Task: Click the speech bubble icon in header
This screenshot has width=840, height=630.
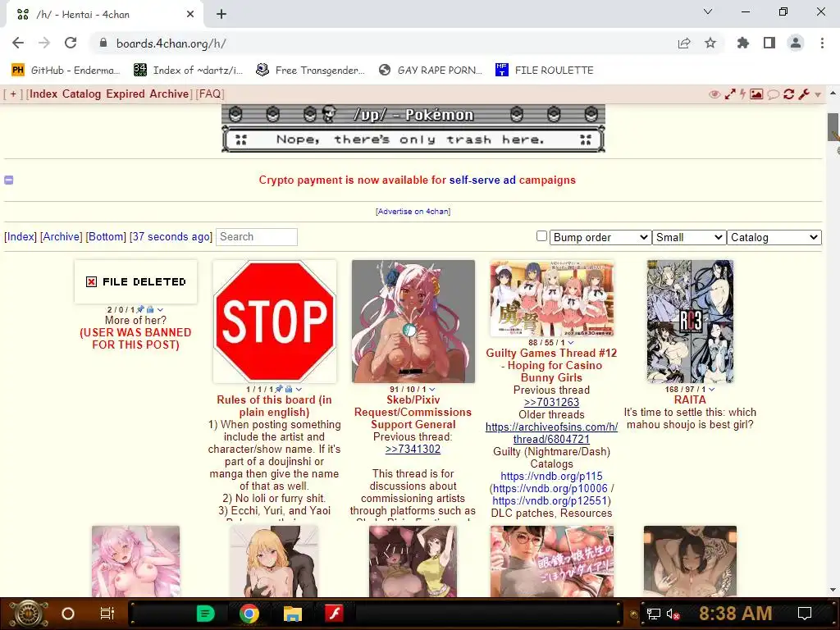Action: click(x=773, y=95)
